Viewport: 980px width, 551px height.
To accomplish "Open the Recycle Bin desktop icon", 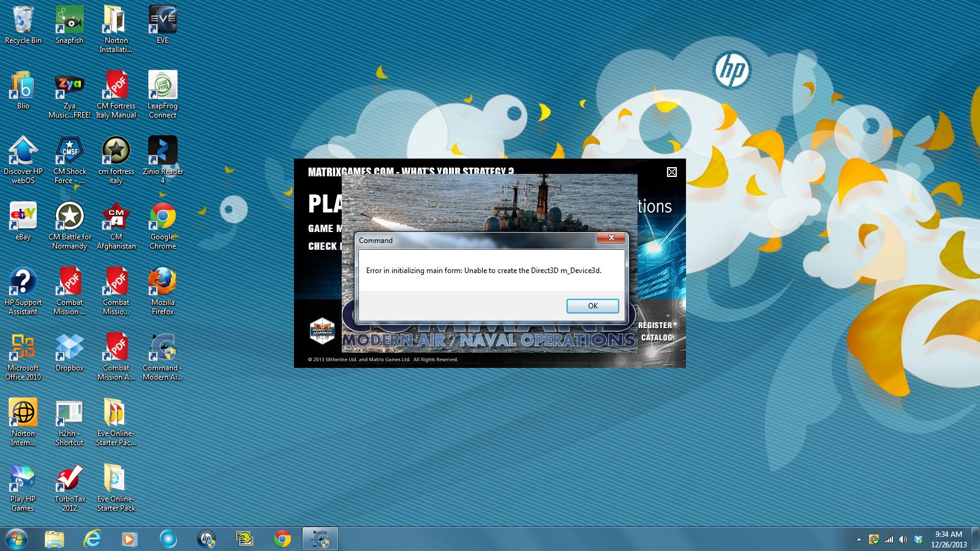I will (23, 25).
